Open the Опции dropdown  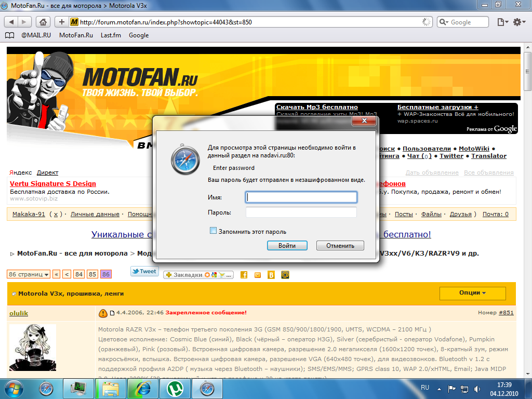point(472,293)
